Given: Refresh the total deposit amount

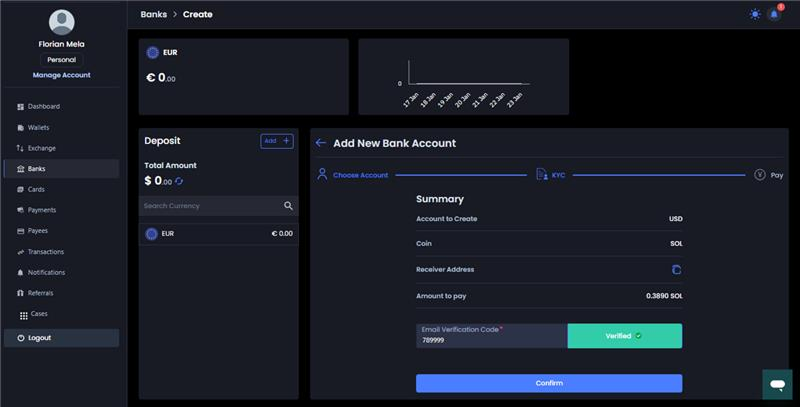Looking at the screenshot, I should tap(180, 182).
